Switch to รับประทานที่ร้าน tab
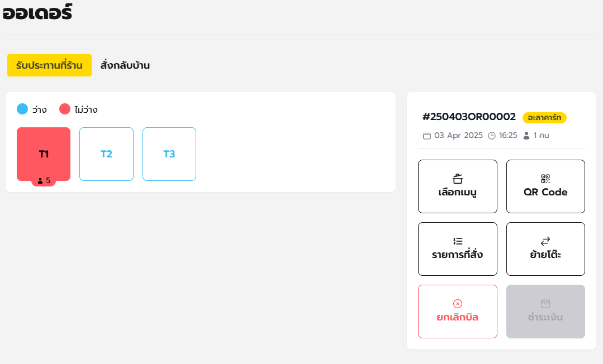603x364 pixels. (x=49, y=65)
